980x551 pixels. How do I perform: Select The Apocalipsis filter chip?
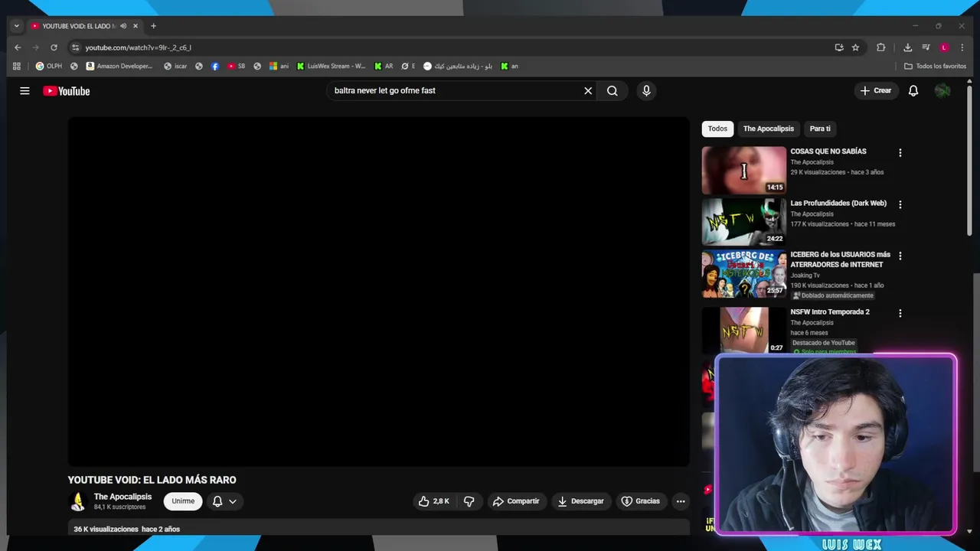[x=768, y=129]
